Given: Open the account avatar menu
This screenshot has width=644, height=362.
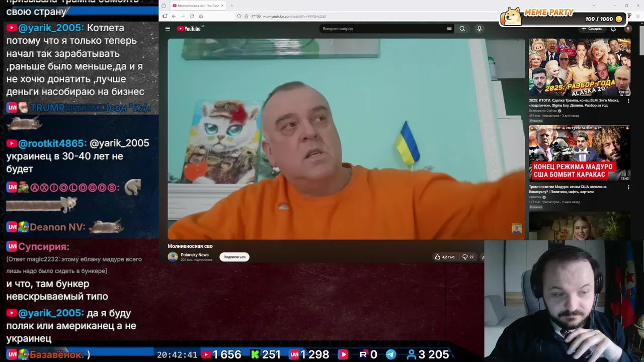Looking at the screenshot, I should pyautogui.click(x=627, y=29).
